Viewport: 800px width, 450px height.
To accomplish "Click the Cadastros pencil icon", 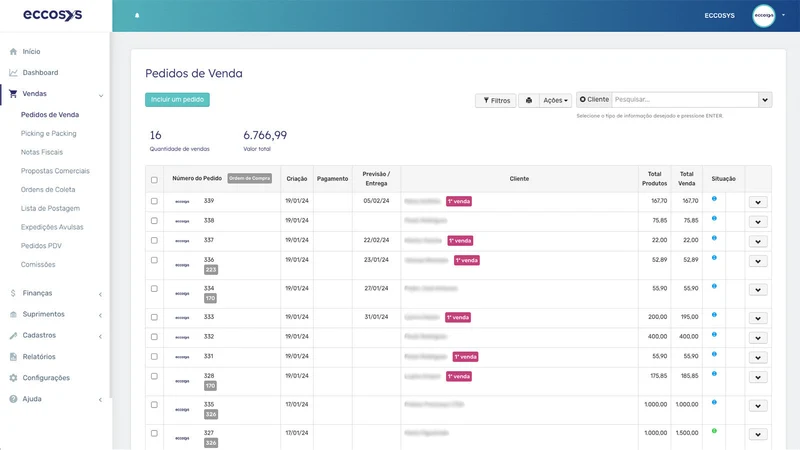I will coord(13,335).
